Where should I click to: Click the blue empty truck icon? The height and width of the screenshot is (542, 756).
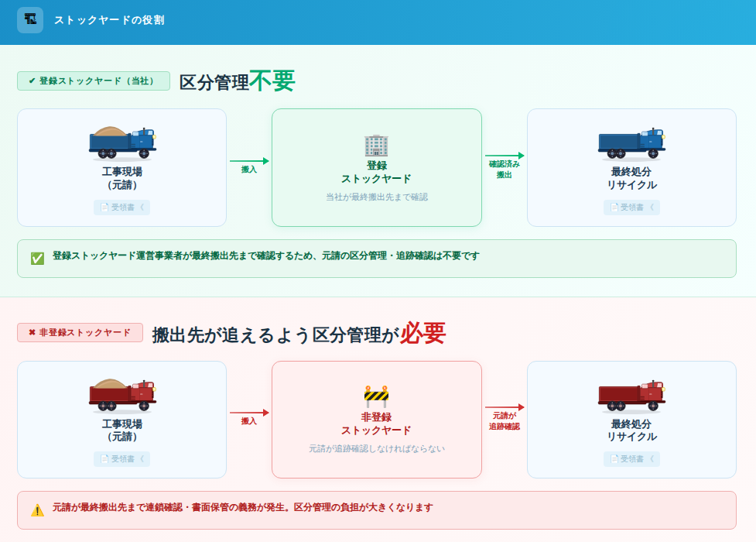[631, 143]
